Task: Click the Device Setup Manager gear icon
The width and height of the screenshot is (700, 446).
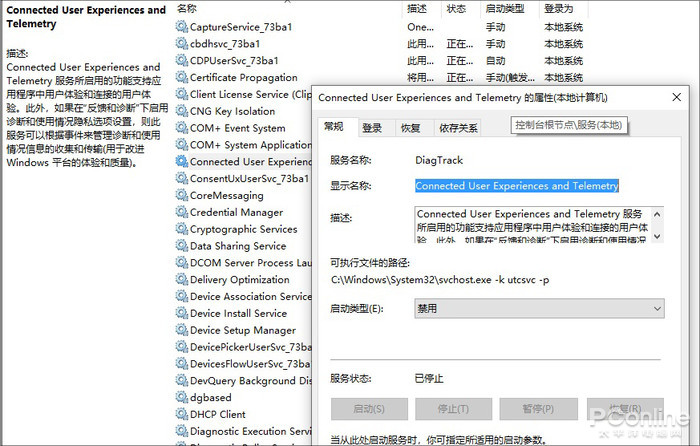Action: [182, 330]
